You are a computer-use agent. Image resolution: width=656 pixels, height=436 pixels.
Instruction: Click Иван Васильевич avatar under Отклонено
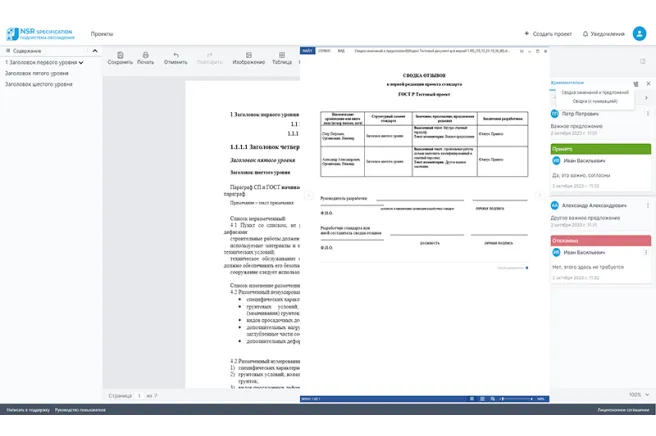click(x=556, y=252)
